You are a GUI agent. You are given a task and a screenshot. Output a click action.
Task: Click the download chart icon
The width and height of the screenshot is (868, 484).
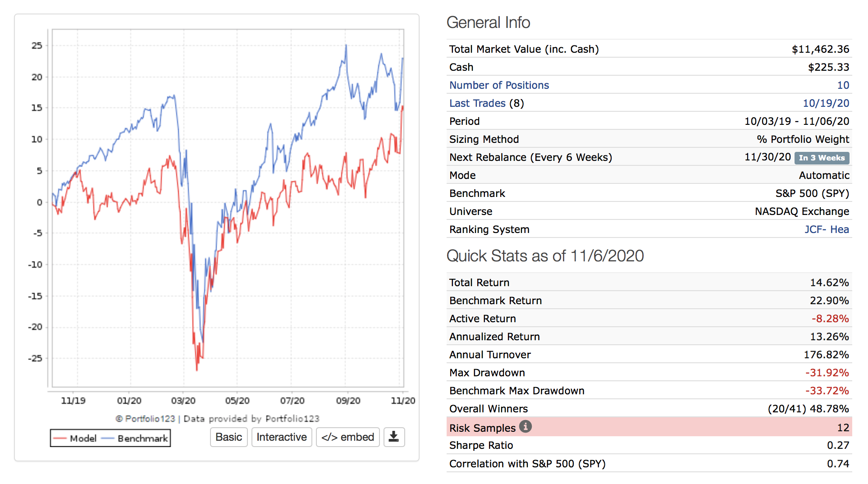[x=393, y=437]
